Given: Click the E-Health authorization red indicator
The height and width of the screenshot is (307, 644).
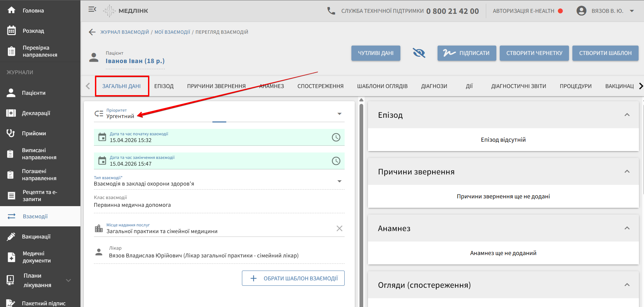Looking at the screenshot, I should 560,11.
